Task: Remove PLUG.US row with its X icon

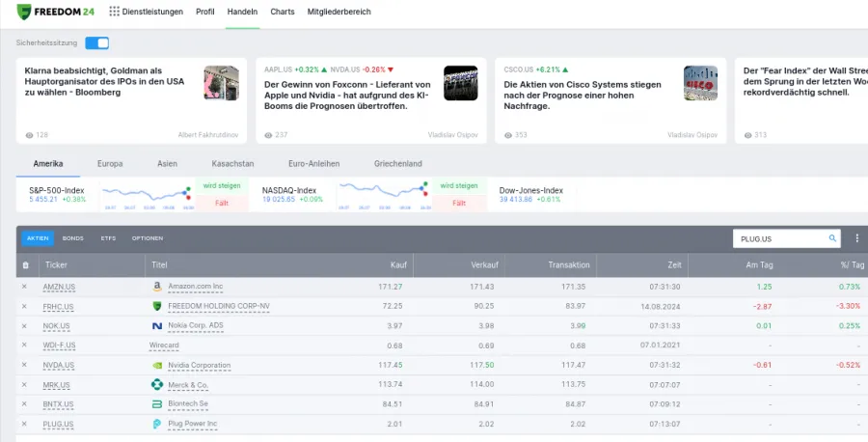Action: coord(24,424)
